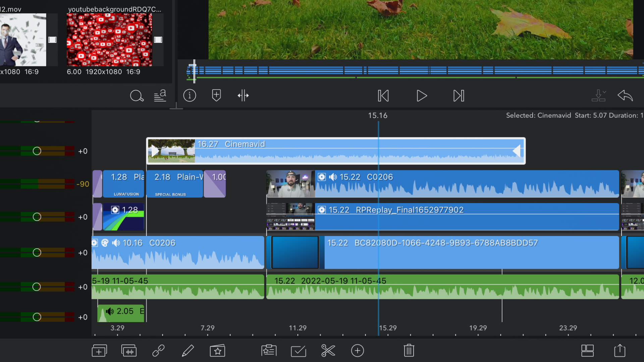Image resolution: width=644 pixels, height=362 pixels.
Task: Click the undo arrow
Action: (x=625, y=96)
